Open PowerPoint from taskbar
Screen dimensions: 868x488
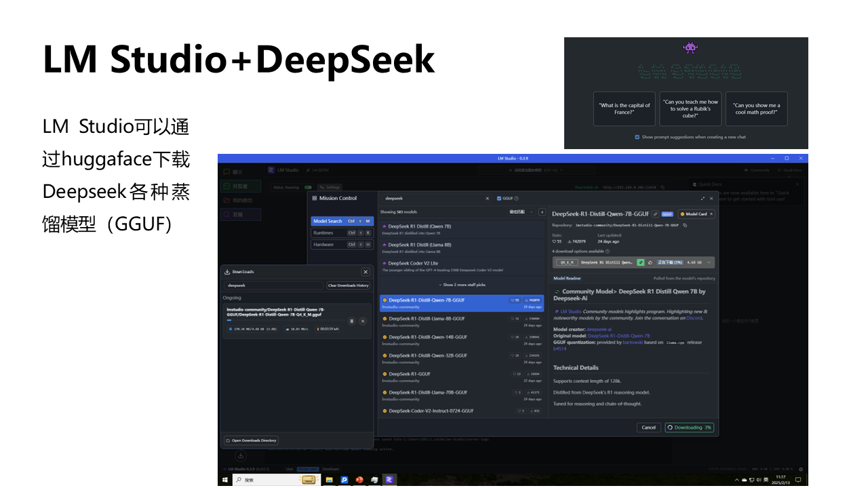click(359, 479)
